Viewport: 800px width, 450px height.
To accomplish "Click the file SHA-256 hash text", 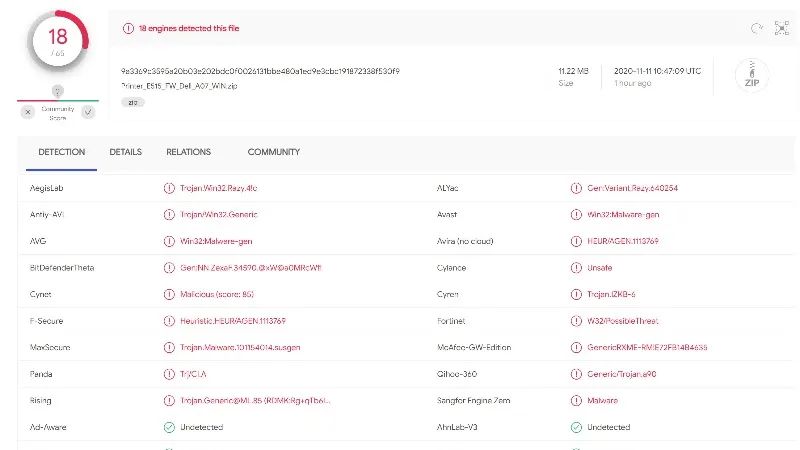I will point(259,71).
